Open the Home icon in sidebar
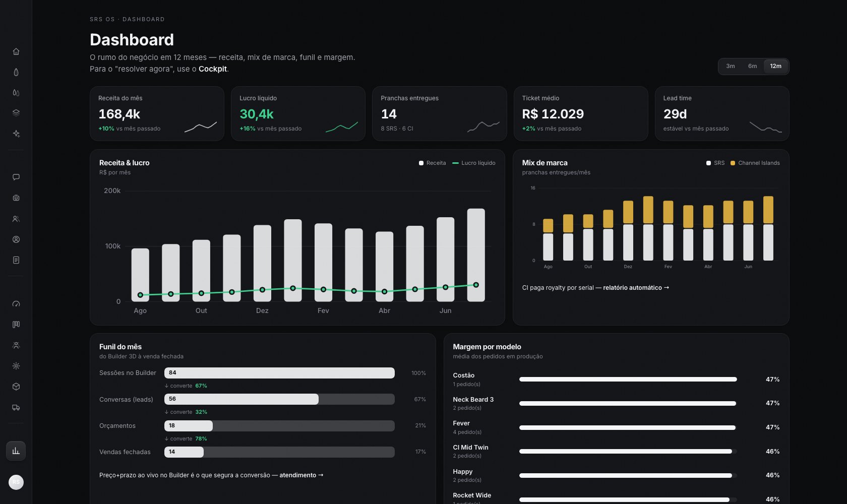 [16, 51]
